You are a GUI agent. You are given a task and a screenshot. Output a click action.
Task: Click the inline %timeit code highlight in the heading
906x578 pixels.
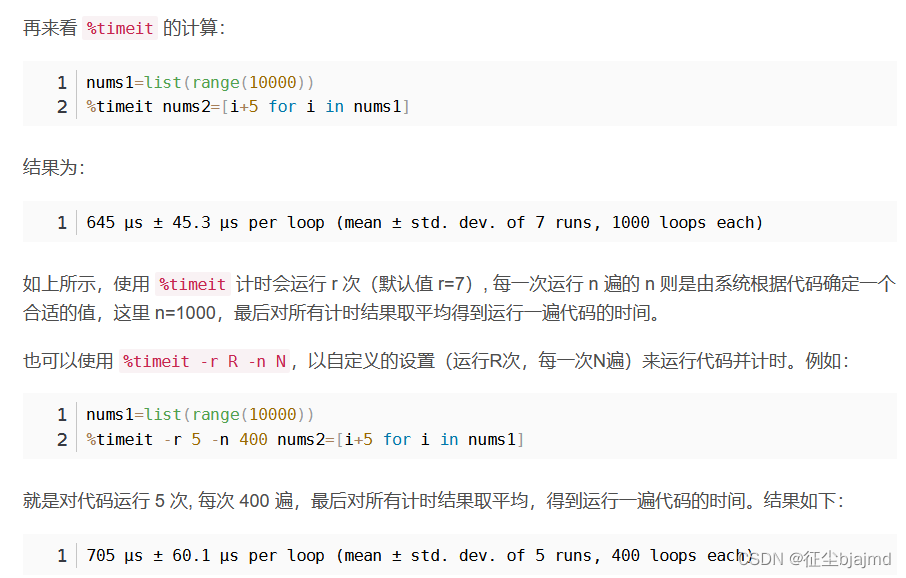pos(119,28)
